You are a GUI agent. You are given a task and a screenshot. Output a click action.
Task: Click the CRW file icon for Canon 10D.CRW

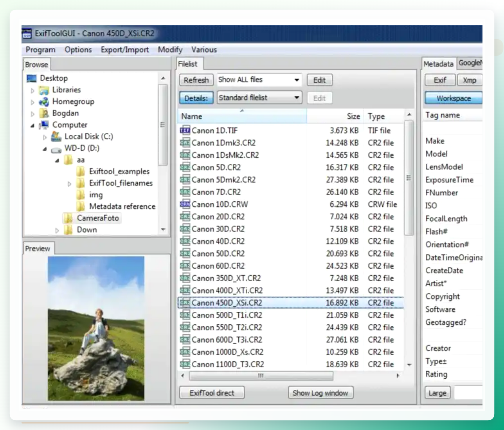pos(185,204)
